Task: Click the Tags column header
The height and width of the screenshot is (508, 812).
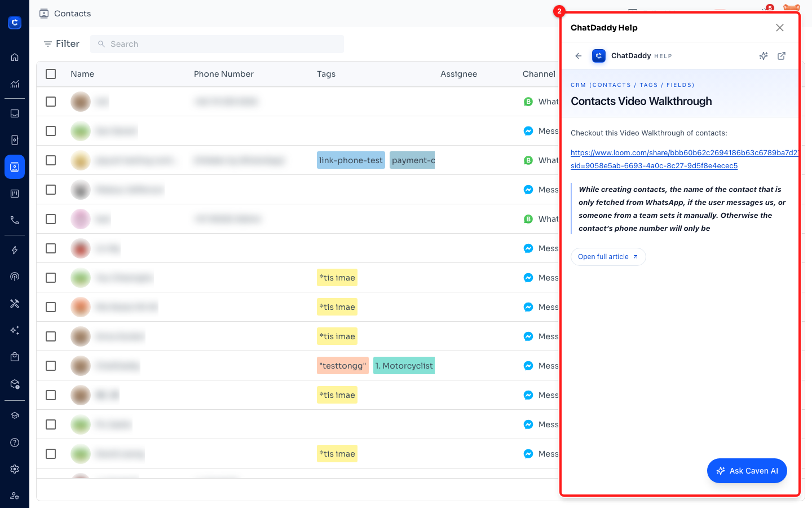Action: pyautogui.click(x=326, y=74)
